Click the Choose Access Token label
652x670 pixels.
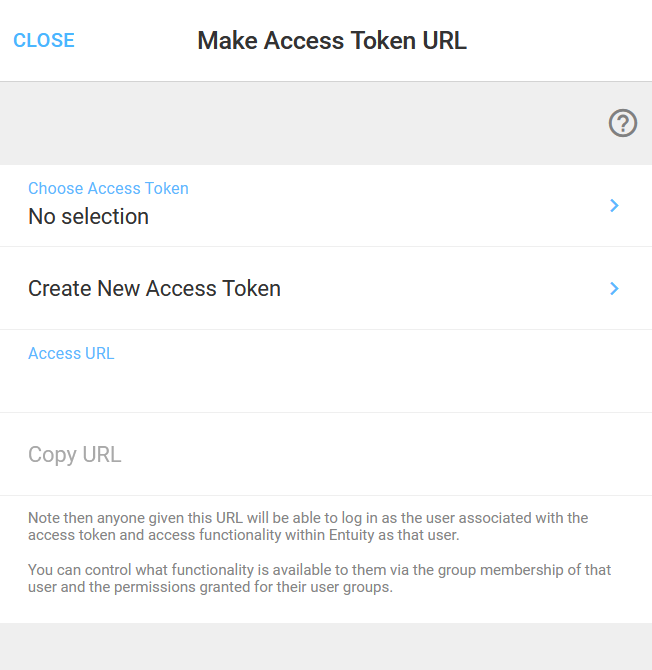coord(109,188)
